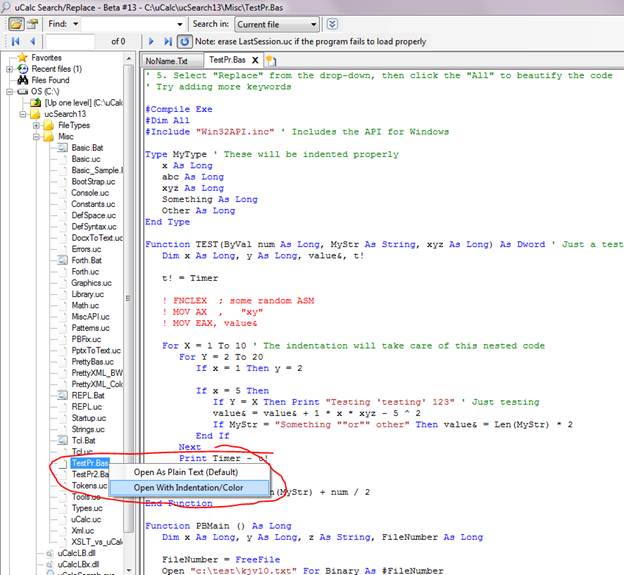Click the refresh icon in the toolbar
The image size is (624, 575).
[185, 42]
